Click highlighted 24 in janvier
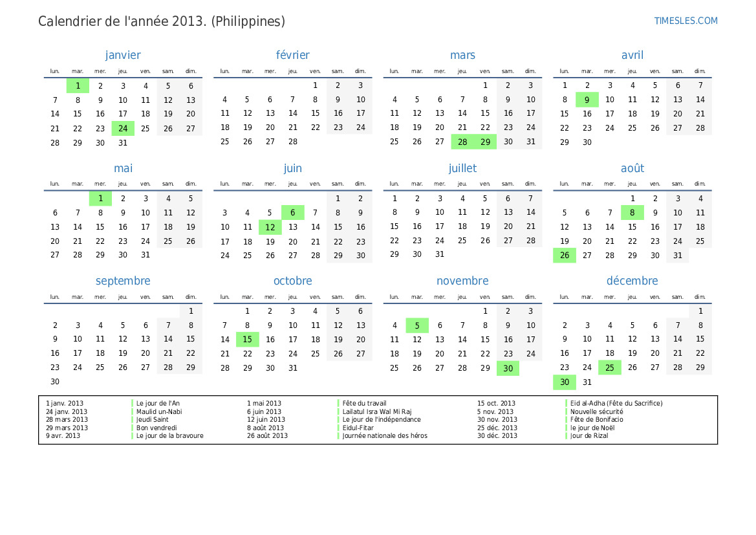 click(123, 128)
